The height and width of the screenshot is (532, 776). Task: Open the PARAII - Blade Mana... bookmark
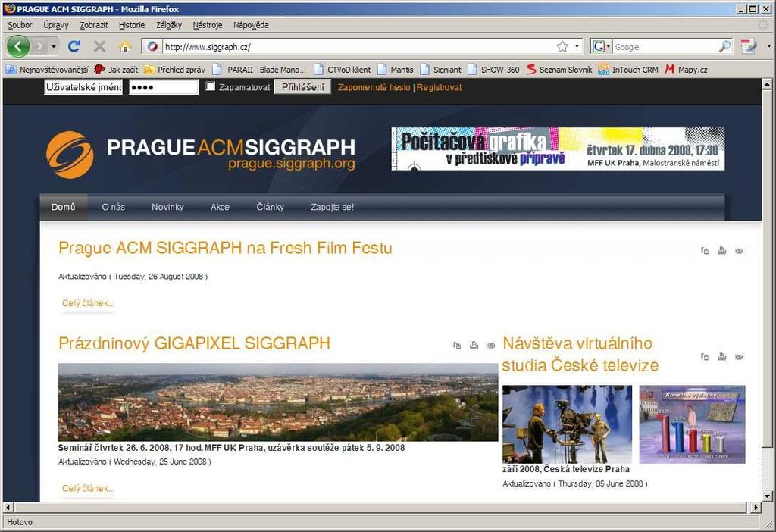[x=259, y=70]
